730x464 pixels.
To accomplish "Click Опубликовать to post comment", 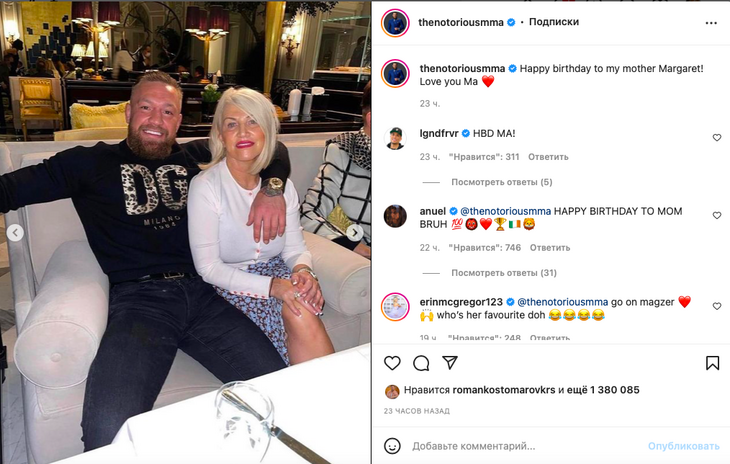I will [x=683, y=446].
